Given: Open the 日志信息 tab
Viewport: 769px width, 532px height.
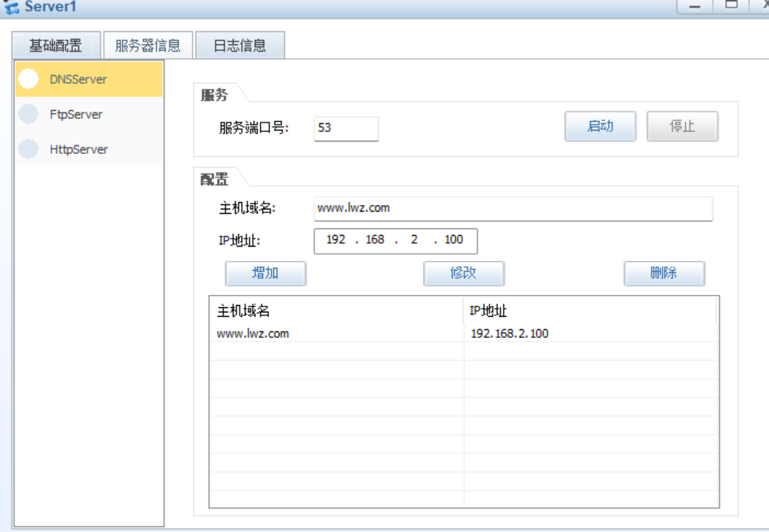Looking at the screenshot, I should [x=240, y=45].
